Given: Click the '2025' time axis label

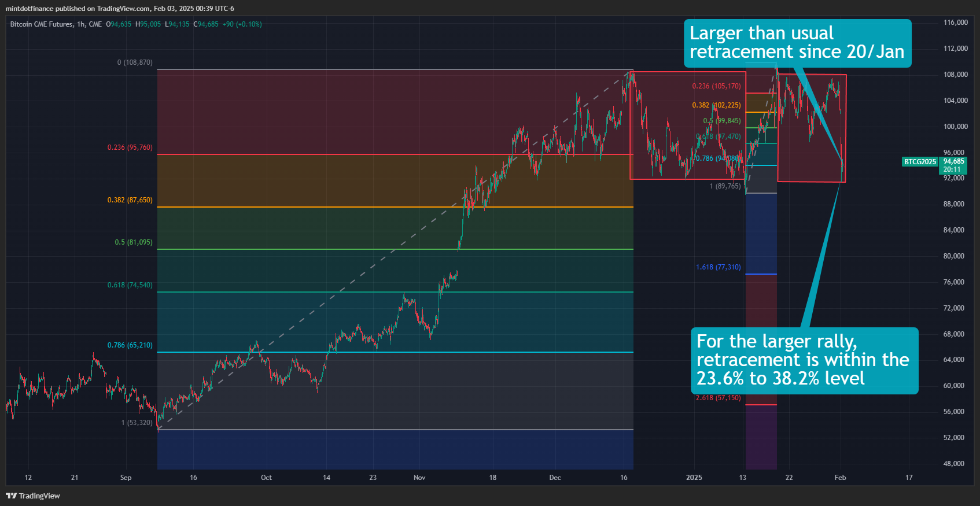Looking at the screenshot, I should (694, 478).
